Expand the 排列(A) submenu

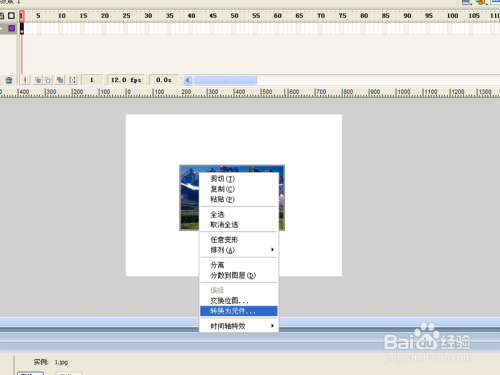click(239, 250)
